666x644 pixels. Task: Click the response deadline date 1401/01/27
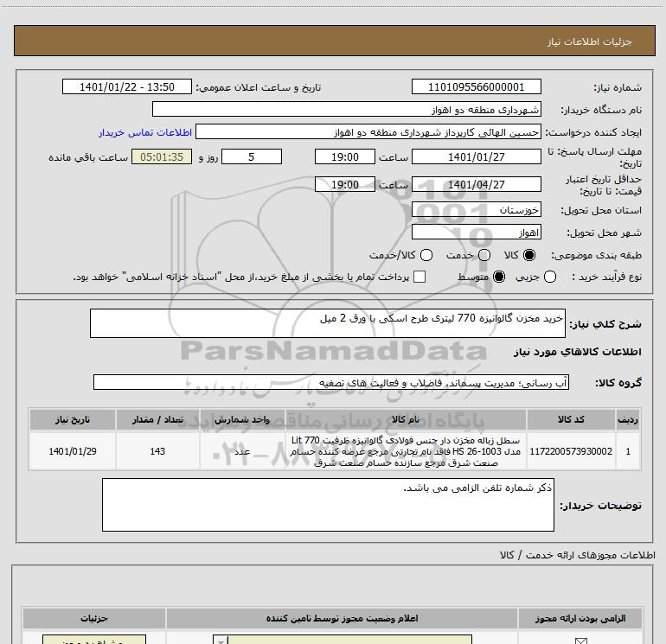[x=476, y=156]
